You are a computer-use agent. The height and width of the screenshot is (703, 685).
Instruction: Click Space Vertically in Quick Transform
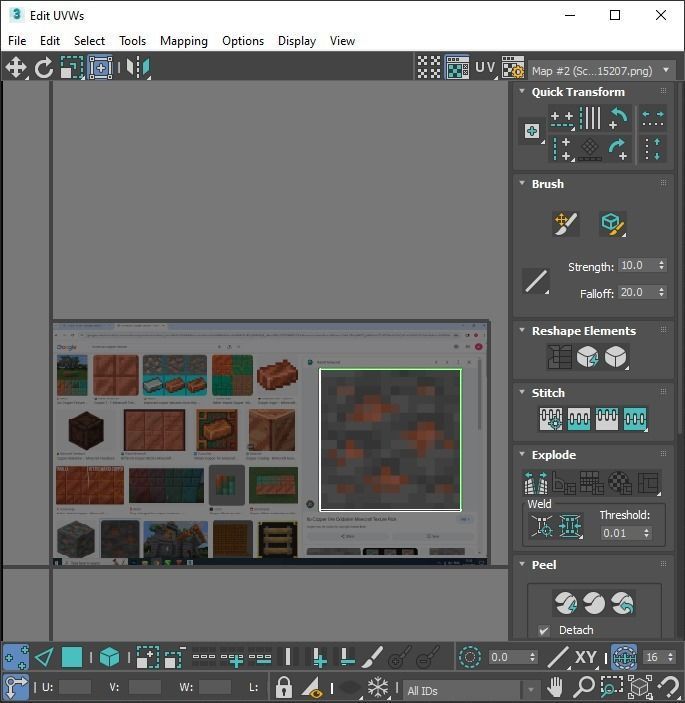(653, 149)
